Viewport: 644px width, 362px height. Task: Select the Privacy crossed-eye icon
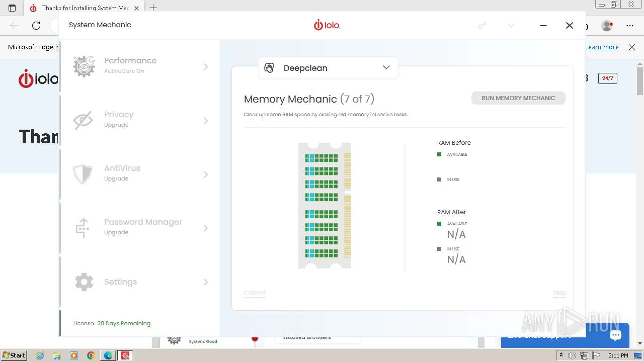83,120
